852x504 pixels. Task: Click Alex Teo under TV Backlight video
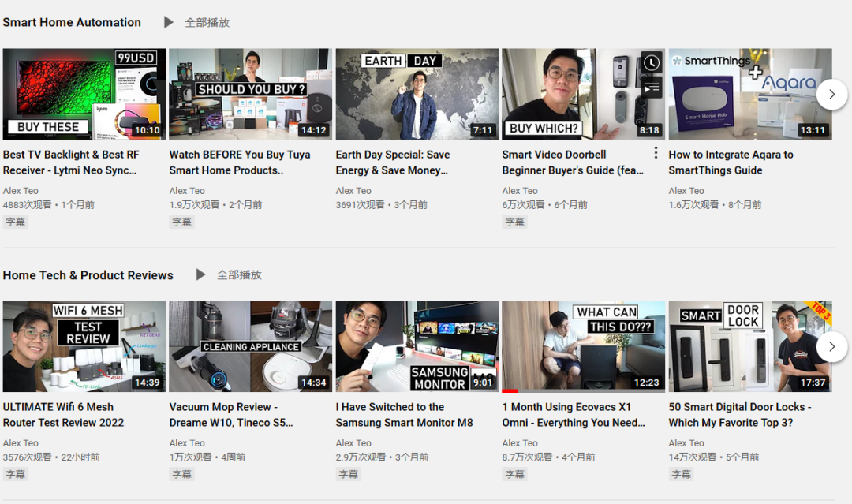tap(21, 191)
